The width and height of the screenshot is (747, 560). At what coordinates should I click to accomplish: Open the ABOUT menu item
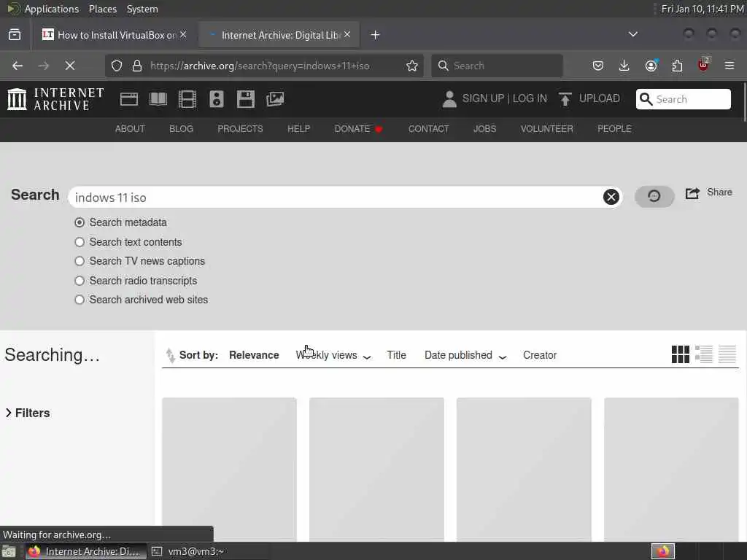130,129
